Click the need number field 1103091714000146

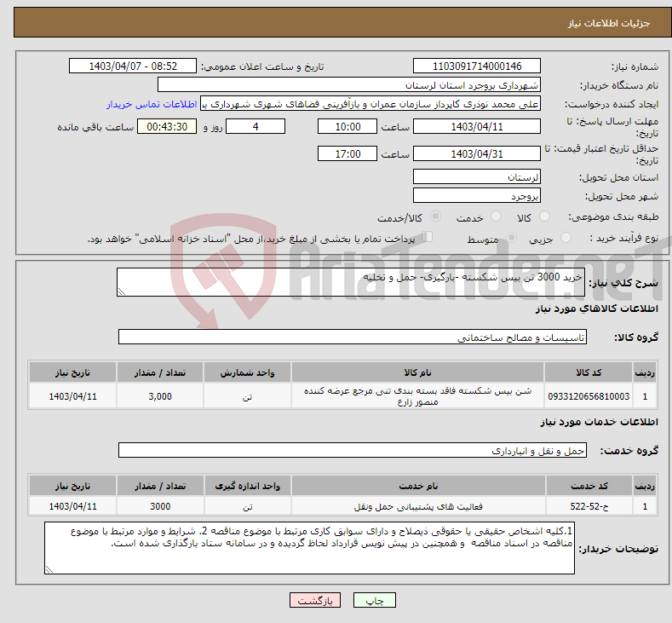tap(477, 66)
